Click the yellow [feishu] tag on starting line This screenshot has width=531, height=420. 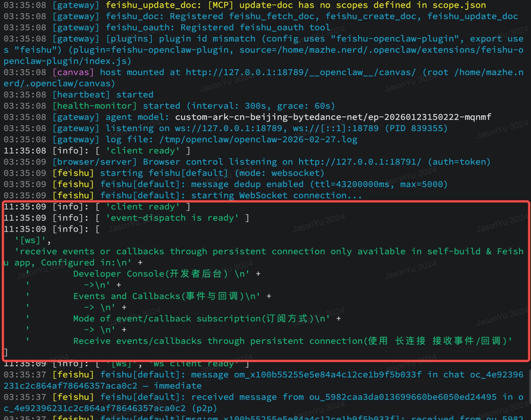[73, 173]
